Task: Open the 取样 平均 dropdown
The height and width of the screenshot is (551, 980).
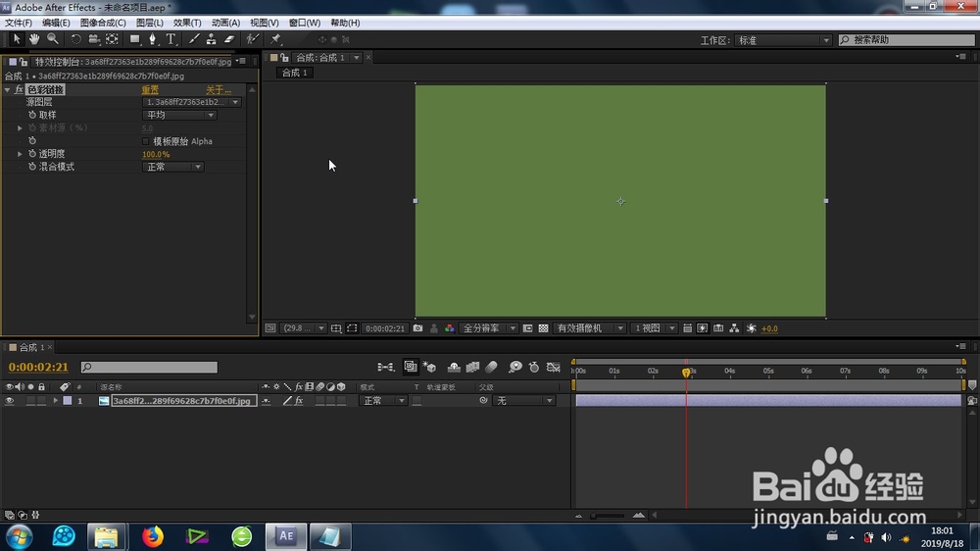Action: (179, 115)
